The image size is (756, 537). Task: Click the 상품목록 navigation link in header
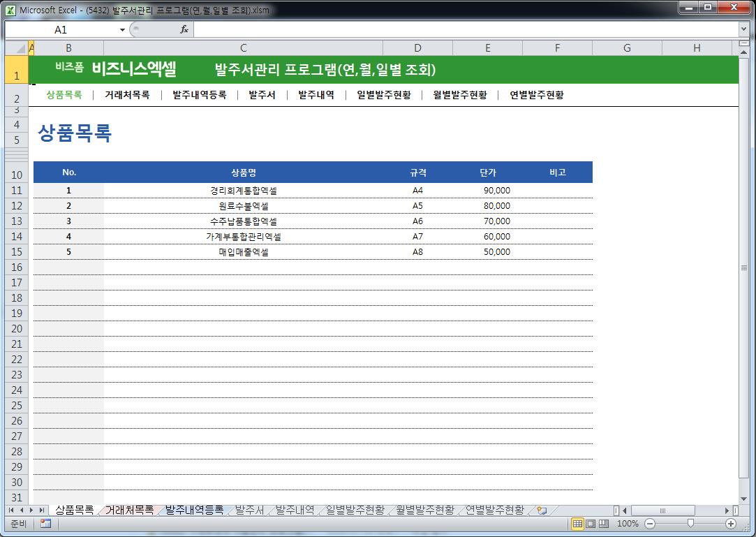pyautogui.click(x=64, y=94)
